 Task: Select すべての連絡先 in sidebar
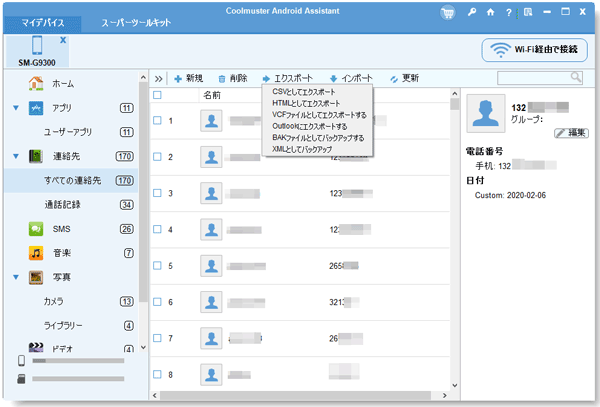[72, 181]
